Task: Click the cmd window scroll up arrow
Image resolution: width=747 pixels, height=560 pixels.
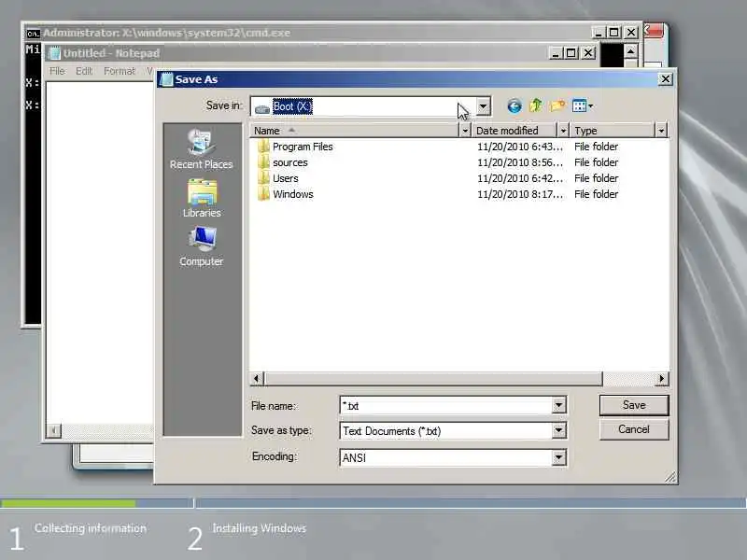Action: (x=631, y=51)
